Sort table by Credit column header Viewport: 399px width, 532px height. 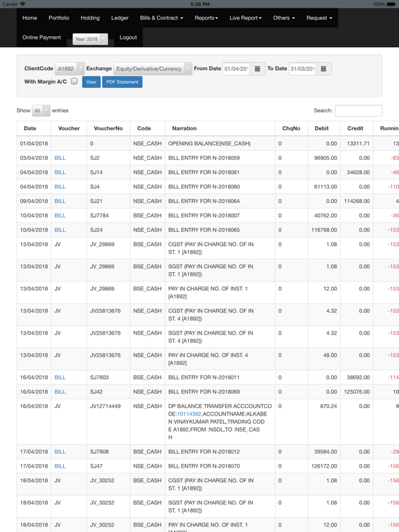pyautogui.click(x=355, y=128)
